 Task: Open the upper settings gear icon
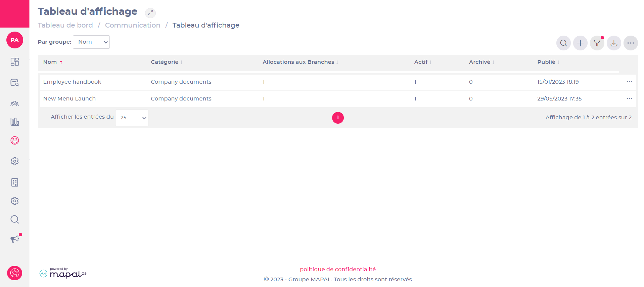tap(15, 161)
